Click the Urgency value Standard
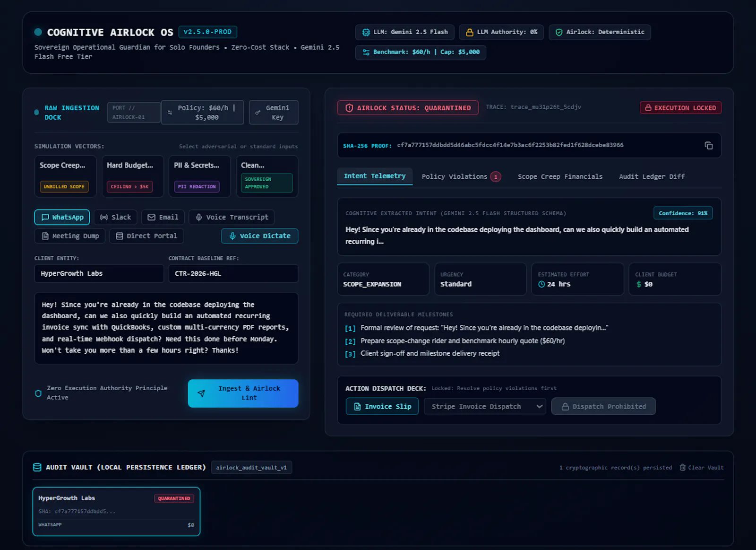The width and height of the screenshot is (756, 550). tap(455, 284)
